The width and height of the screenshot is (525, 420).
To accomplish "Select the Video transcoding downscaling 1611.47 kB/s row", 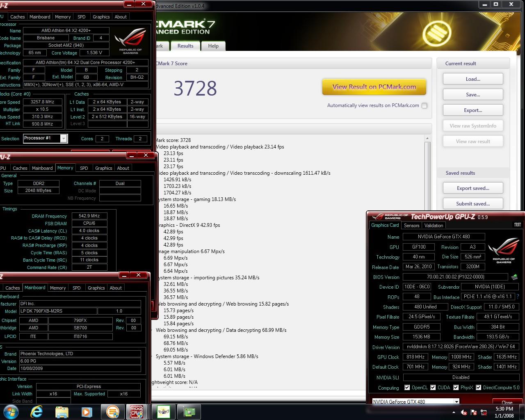I will click(x=243, y=173).
